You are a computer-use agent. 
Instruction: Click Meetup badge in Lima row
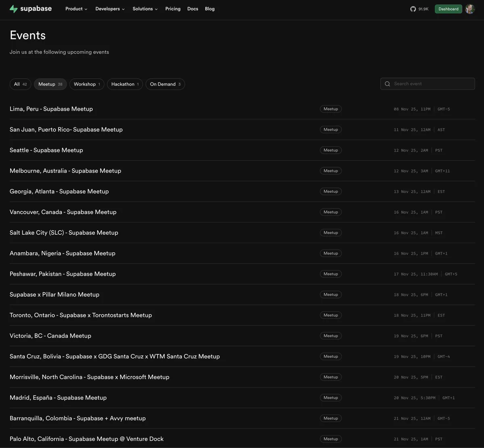coord(331,109)
